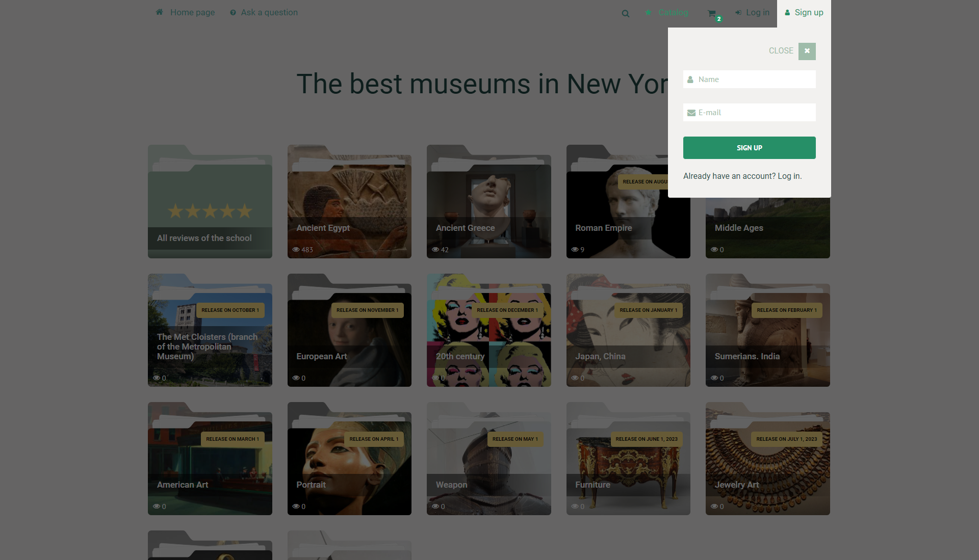
Task: Click the five gold stars rating
Action: tap(210, 211)
